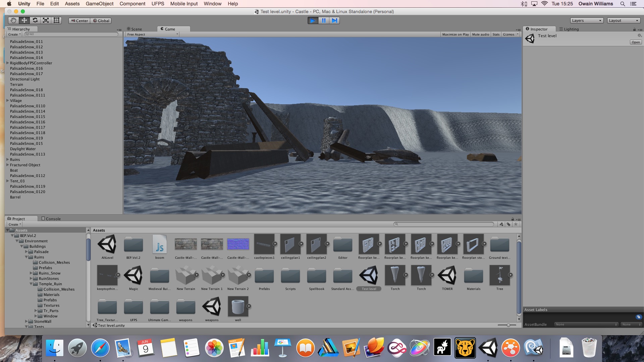Stop play mode with Play button
The image size is (644, 362).
coord(313,20)
